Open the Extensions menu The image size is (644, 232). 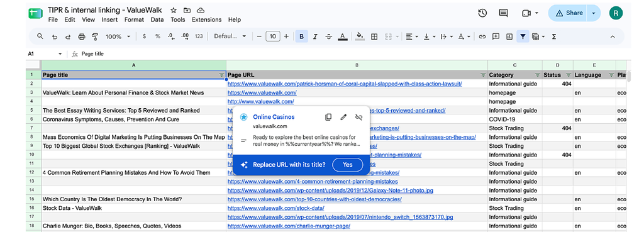(206, 19)
